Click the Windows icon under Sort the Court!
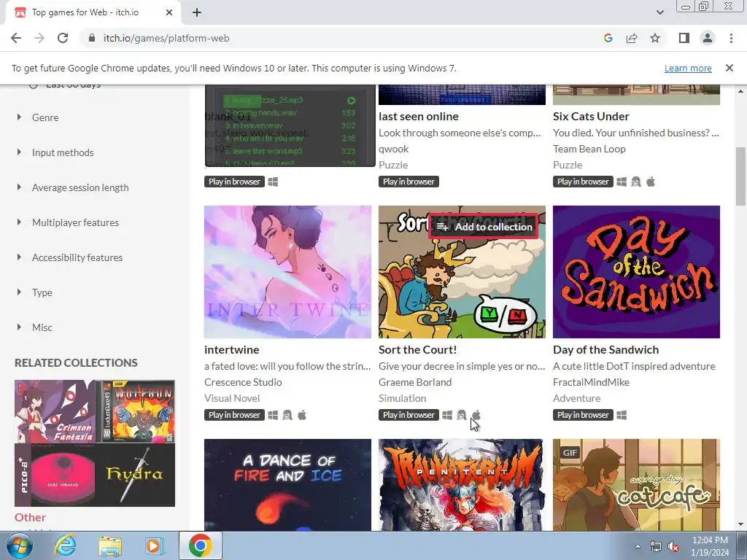The image size is (747, 560). point(447,415)
